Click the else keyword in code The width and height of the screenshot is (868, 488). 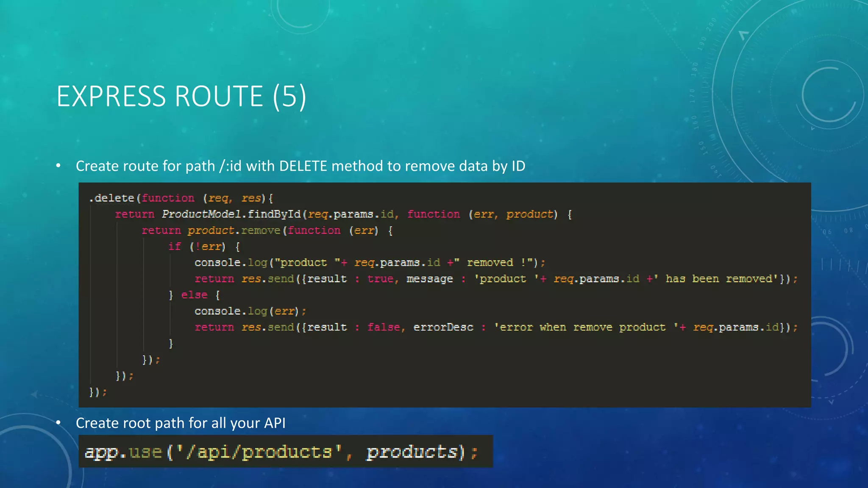[x=194, y=295]
